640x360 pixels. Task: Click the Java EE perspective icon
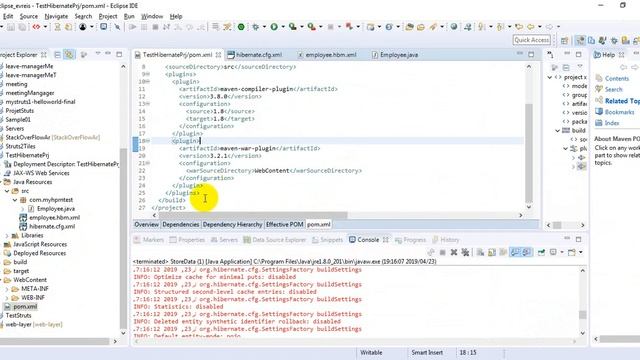(x=580, y=40)
